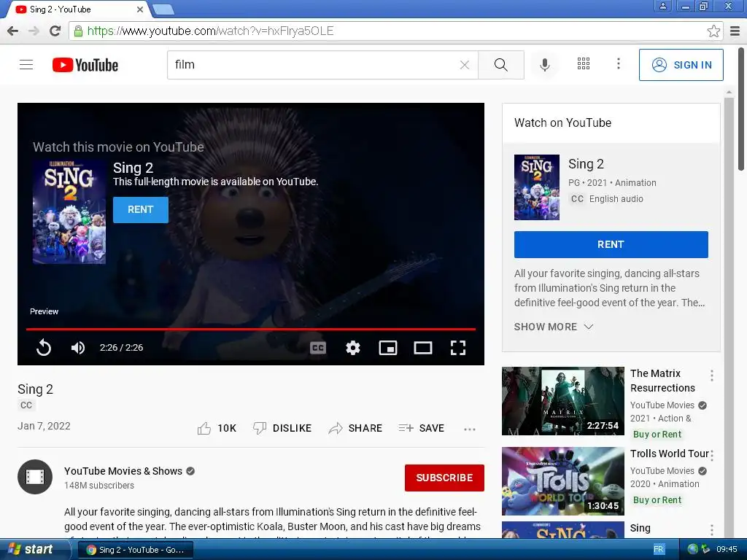Clear the search box text
The width and height of the screenshot is (747, 560).
pyautogui.click(x=465, y=65)
